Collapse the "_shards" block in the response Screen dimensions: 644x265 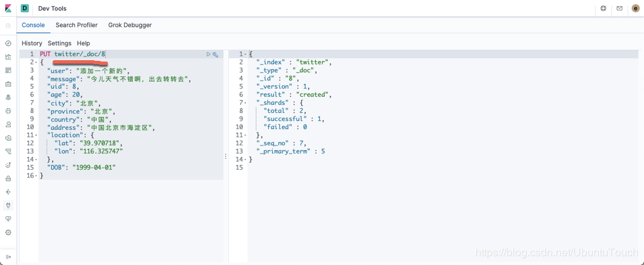click(x=246, y=103)
